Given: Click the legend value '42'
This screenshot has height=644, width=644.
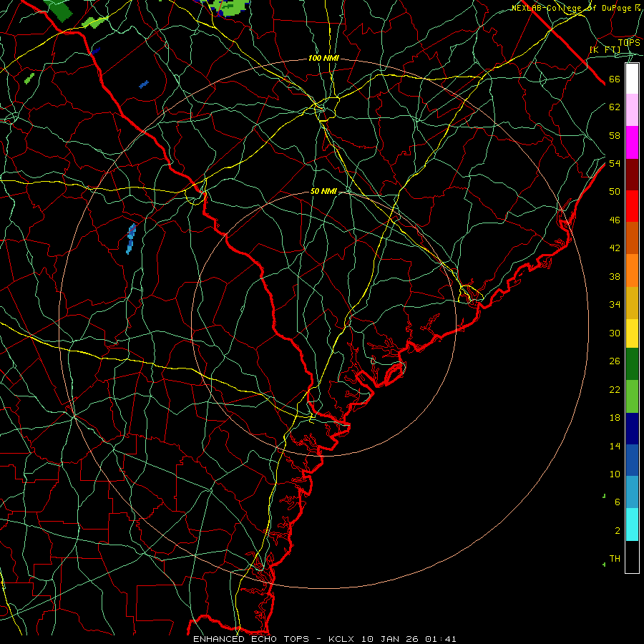Looking at the screenshot, I should tap(615, 248).
